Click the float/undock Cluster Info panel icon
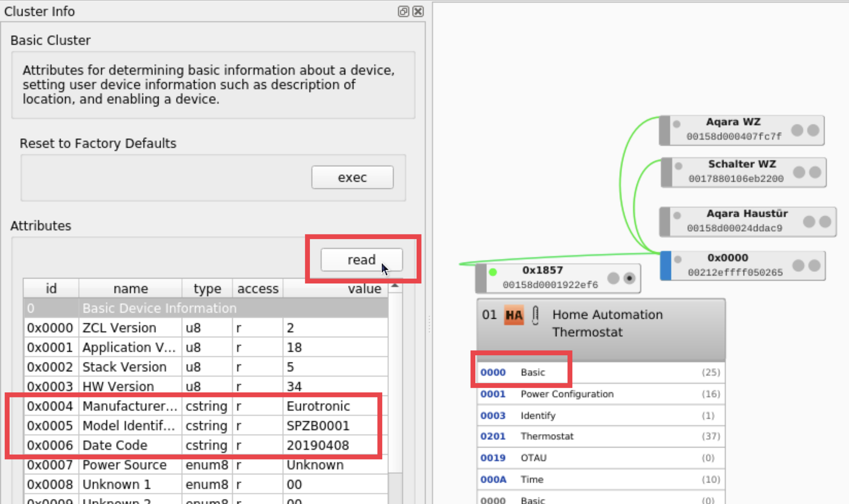849x504 pixels. tap(403, 12)
